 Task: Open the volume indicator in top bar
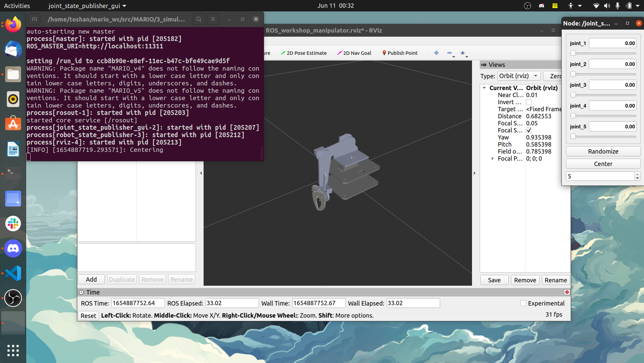(607, 6)
